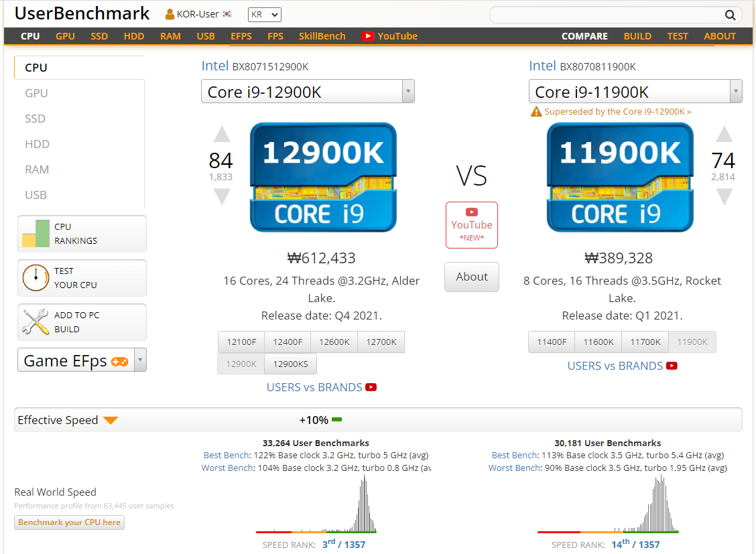Click the South Korea flag icon
The width and height of the screenshot is (756, 554).
tap(227, 14)
